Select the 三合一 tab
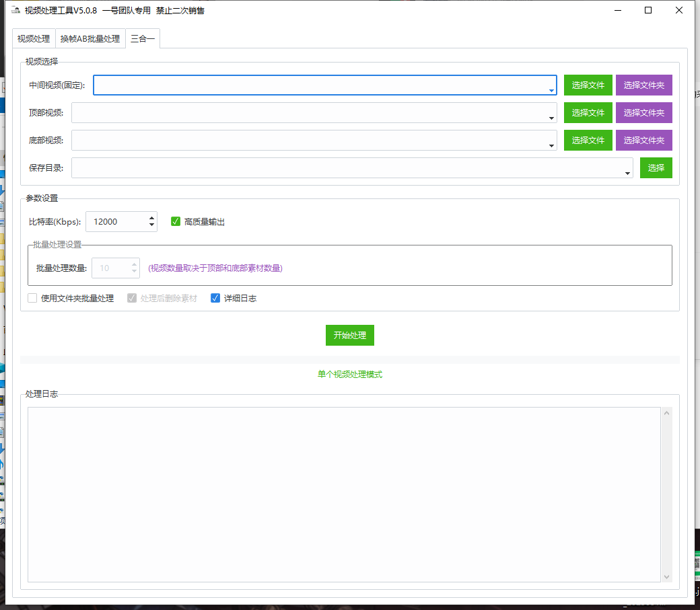This screenshot has width=700, height=610. [x=143, y=39]
